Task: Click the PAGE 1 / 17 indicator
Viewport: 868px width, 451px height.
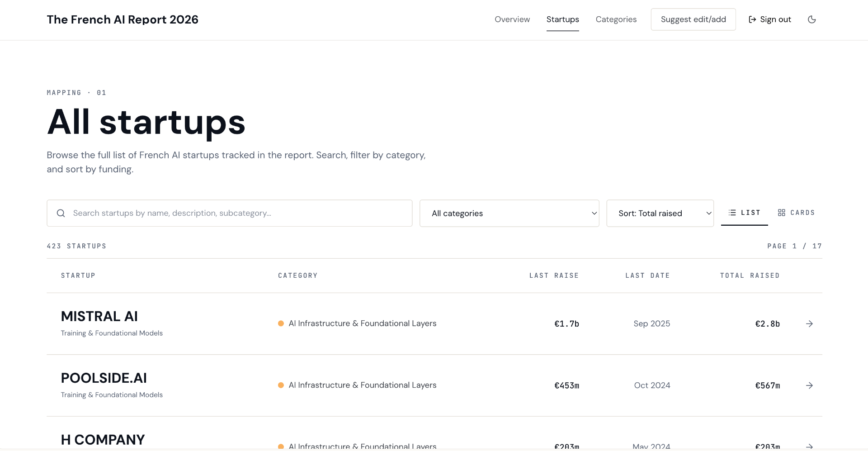Action: (x=795, y=246)
